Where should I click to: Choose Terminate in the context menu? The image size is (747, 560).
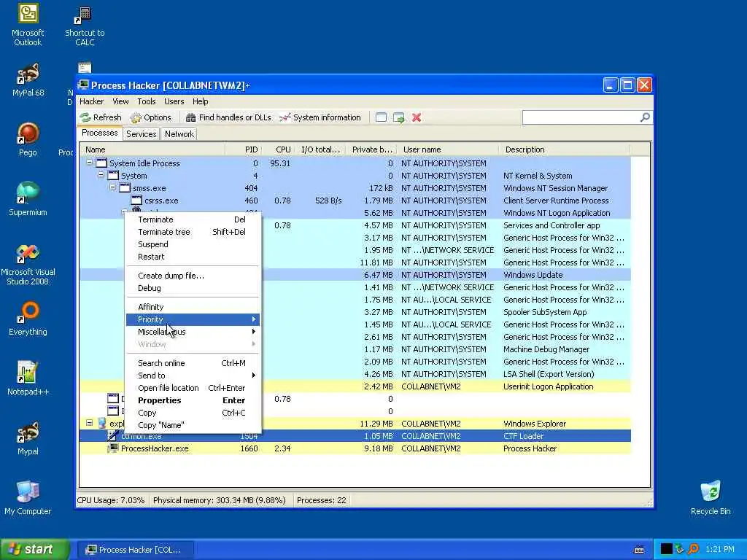(193, 219)
